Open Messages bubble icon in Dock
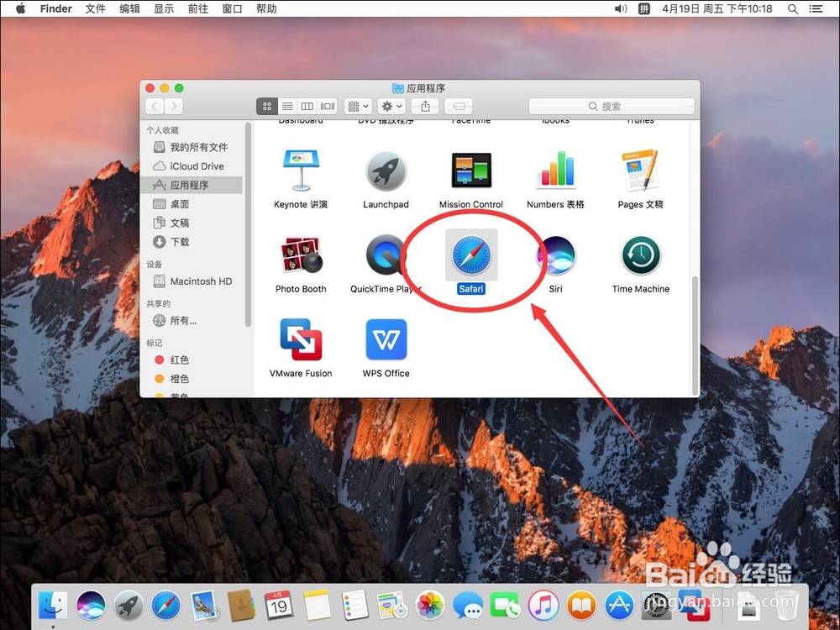Viewport: 840px width, 630px height. pos(468,606)
